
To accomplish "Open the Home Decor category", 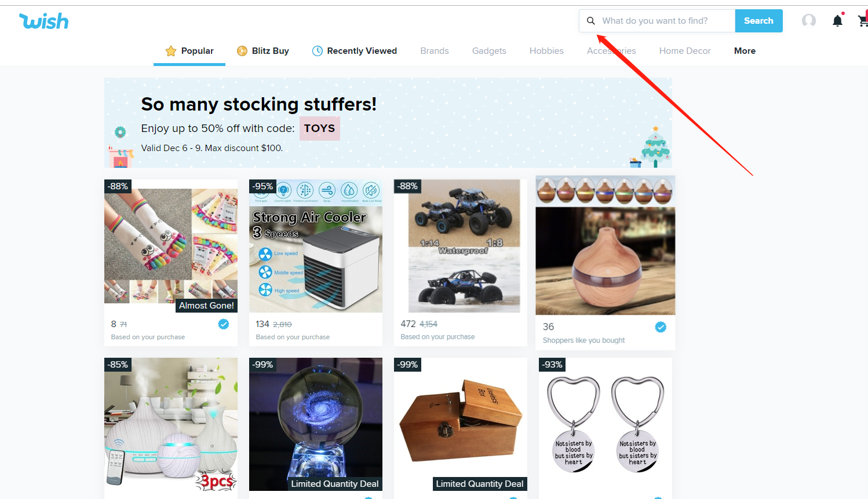I will [x=685, y=51].
